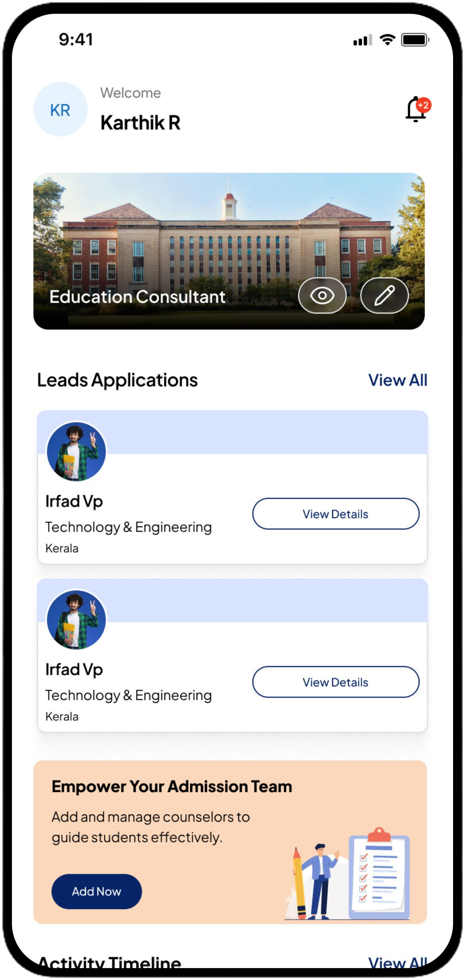Open the KR profile avatar
The image size is (465, 980).
[x=60, y=109]
